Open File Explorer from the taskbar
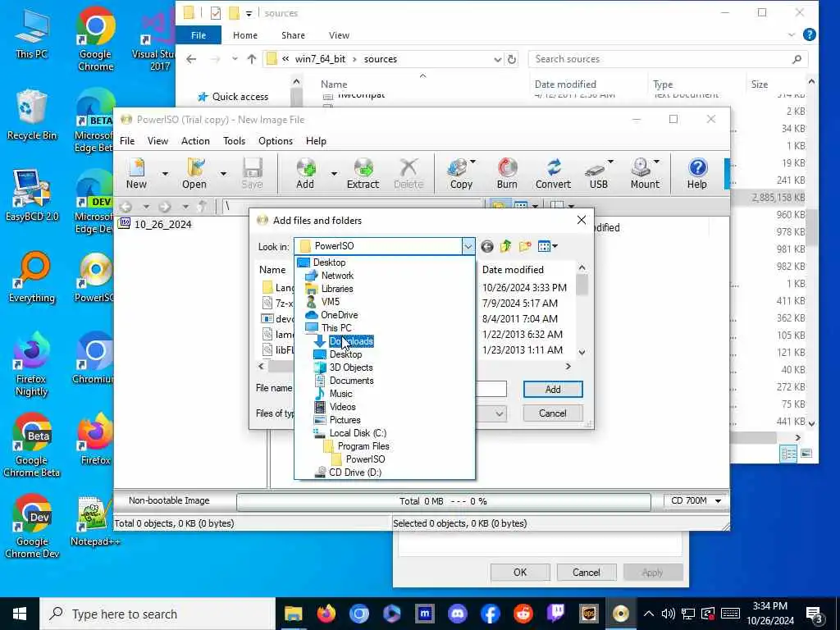This screenshot has height=630, width=840. pyautogui.click(x=293, y=614)
